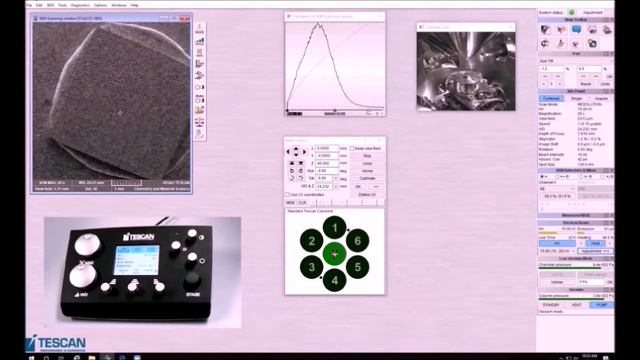The image size is (640, 360).
Task: Click the X coordinate input field
Action: (x=327, y=149)
